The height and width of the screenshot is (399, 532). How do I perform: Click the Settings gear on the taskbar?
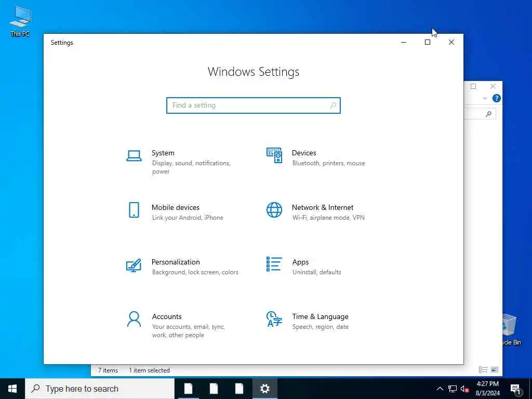pos(264,389)
